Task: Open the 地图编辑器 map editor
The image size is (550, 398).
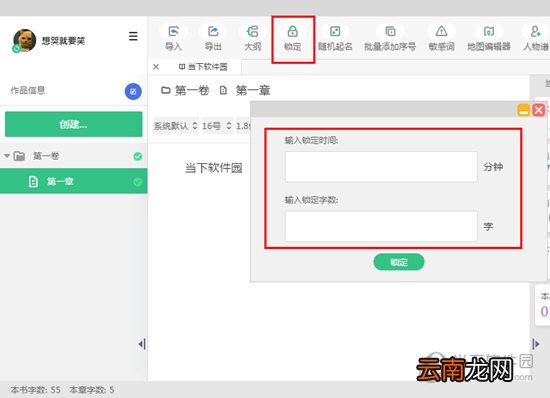Action: (x=489, y=38)
